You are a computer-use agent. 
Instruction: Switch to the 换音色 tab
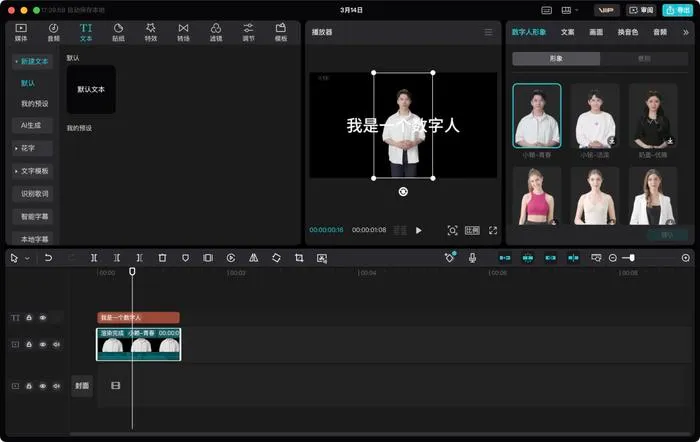(x=627, y=32)
